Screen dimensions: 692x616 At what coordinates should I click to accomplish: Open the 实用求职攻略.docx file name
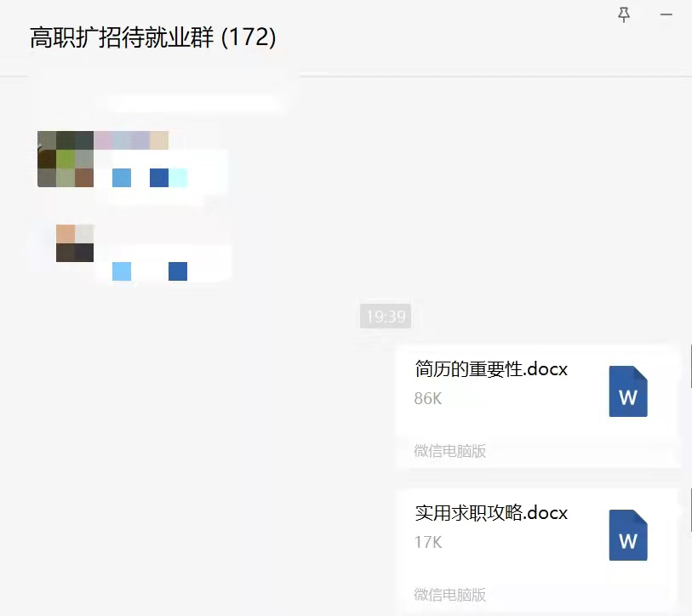(x=491, y=513)
